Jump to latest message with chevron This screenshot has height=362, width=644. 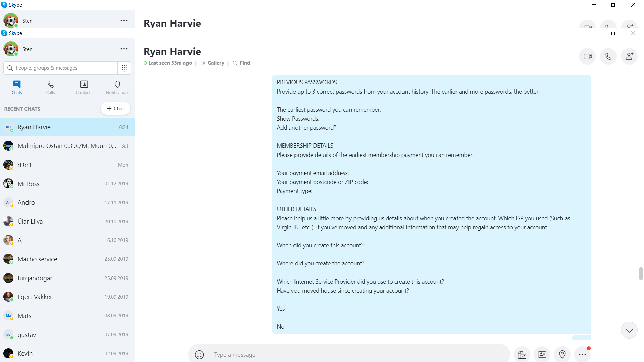pos(629,330)
